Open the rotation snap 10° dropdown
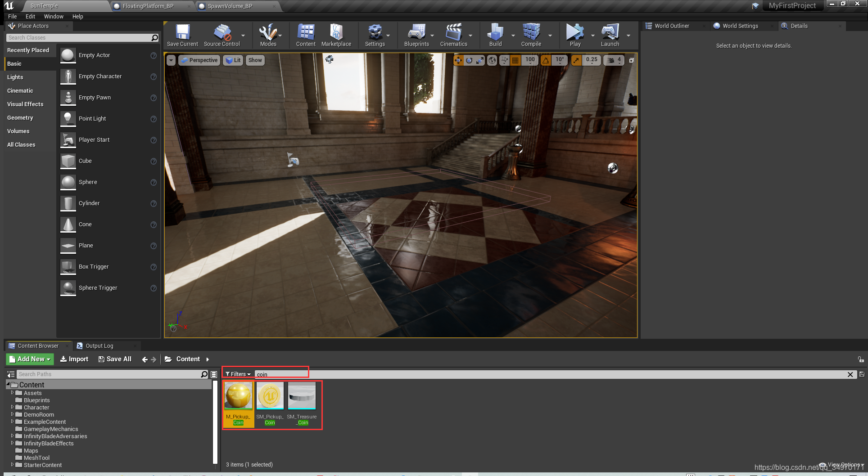 [560, 60]
